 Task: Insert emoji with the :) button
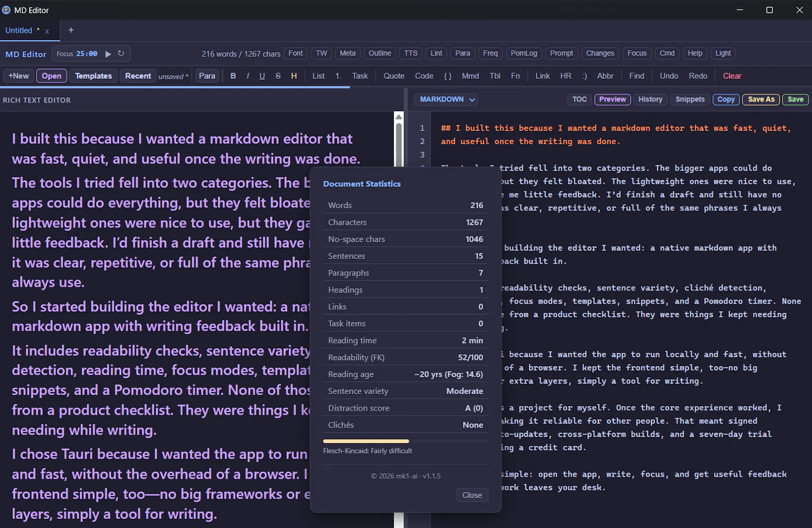[x=584, y=76]
